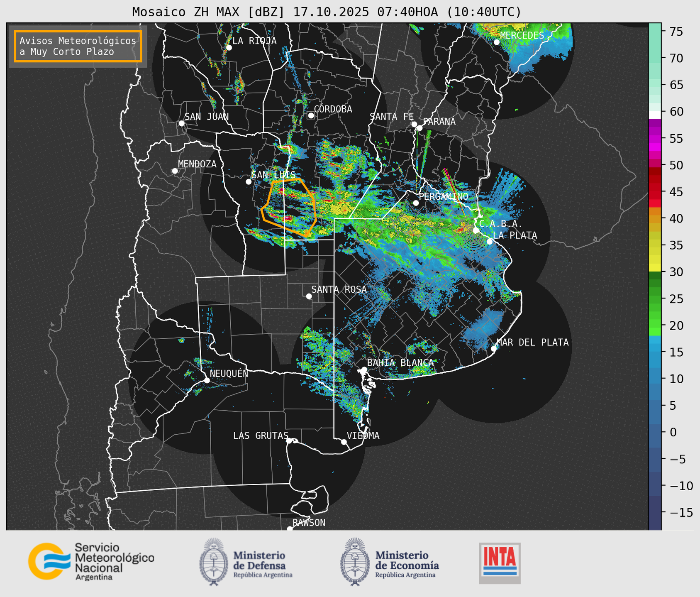Select the LA PLATA city dot

click(490, 242)
